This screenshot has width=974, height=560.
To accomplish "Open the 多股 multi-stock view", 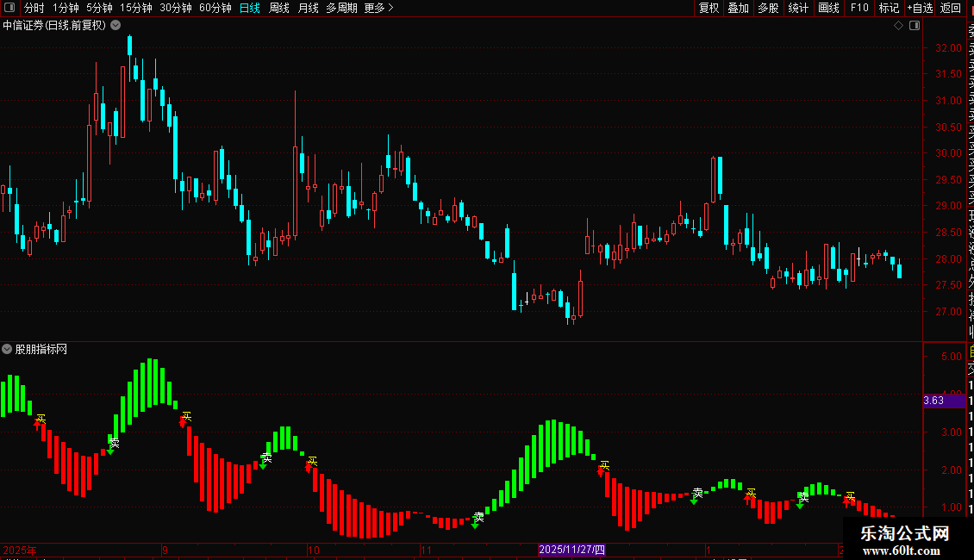I will click(x=768, y=8).
